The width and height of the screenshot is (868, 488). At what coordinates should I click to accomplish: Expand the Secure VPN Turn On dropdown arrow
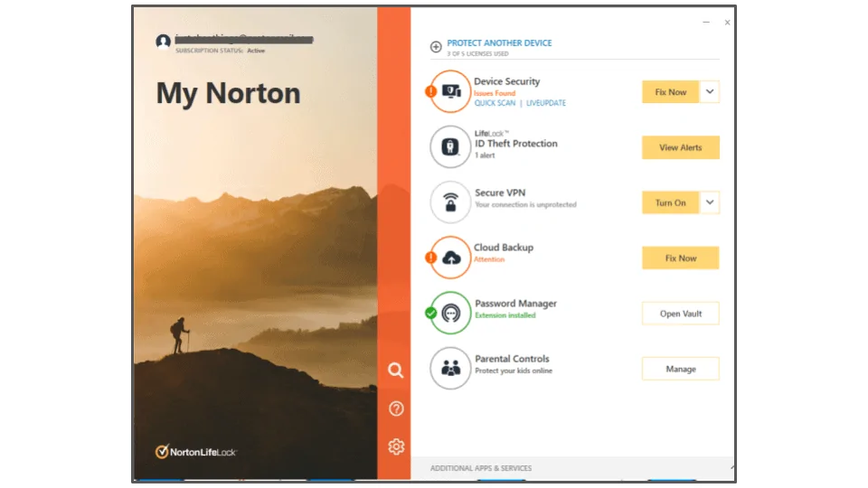709,202
